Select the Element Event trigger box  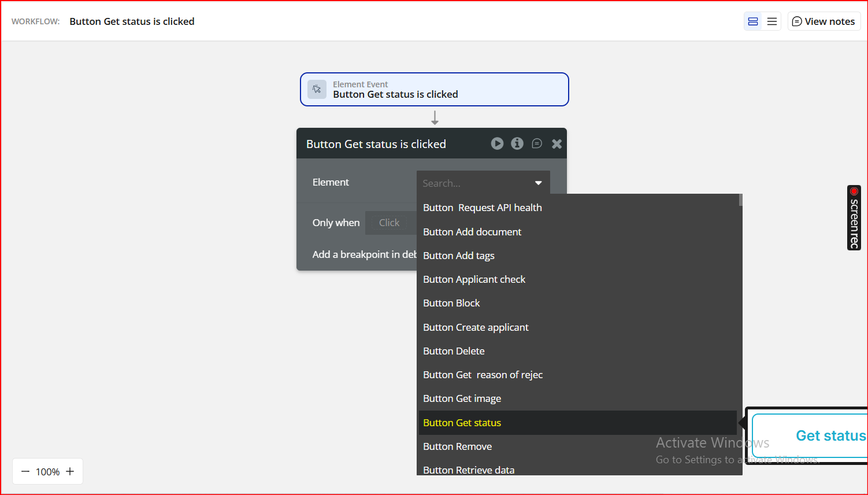[x=435, y=89]
